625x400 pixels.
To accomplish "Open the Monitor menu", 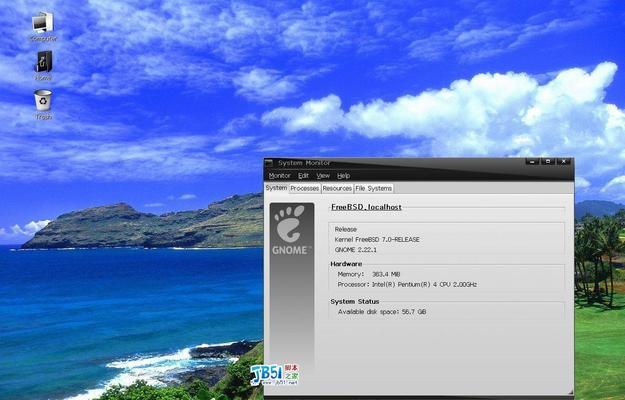I will tap(279, 176).
